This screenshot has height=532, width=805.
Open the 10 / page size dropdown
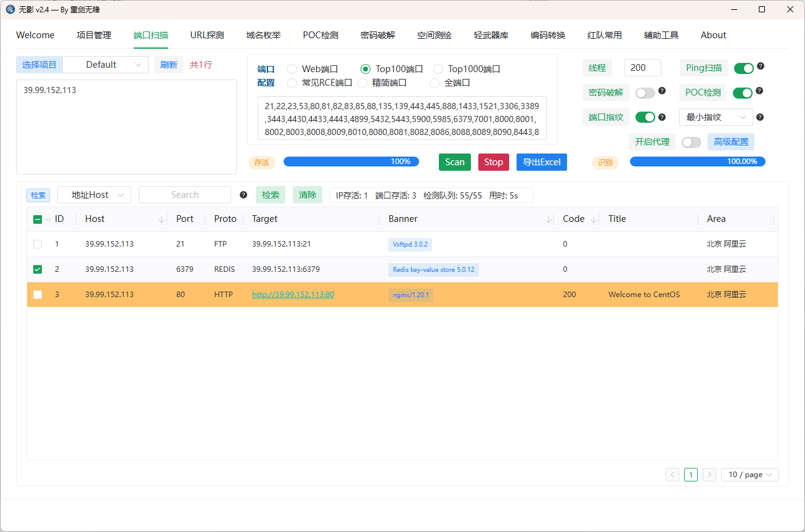click(750, 475)
